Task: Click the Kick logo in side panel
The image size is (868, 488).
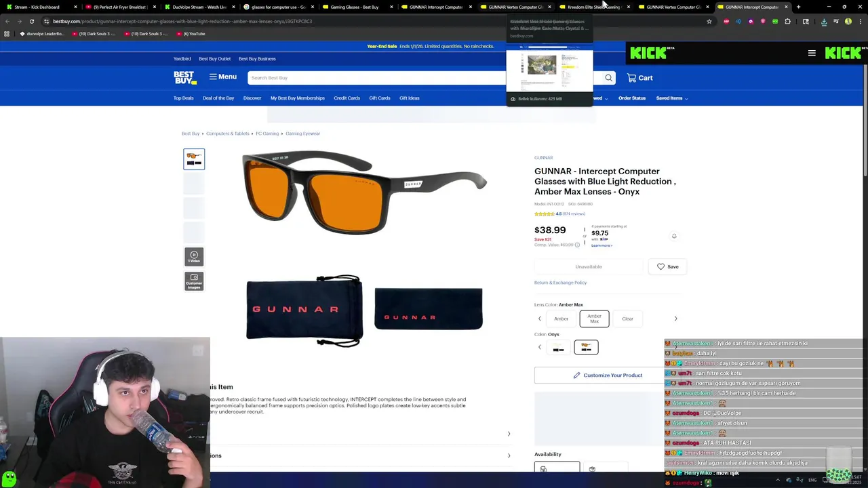Action: click(x=648, y=53)
